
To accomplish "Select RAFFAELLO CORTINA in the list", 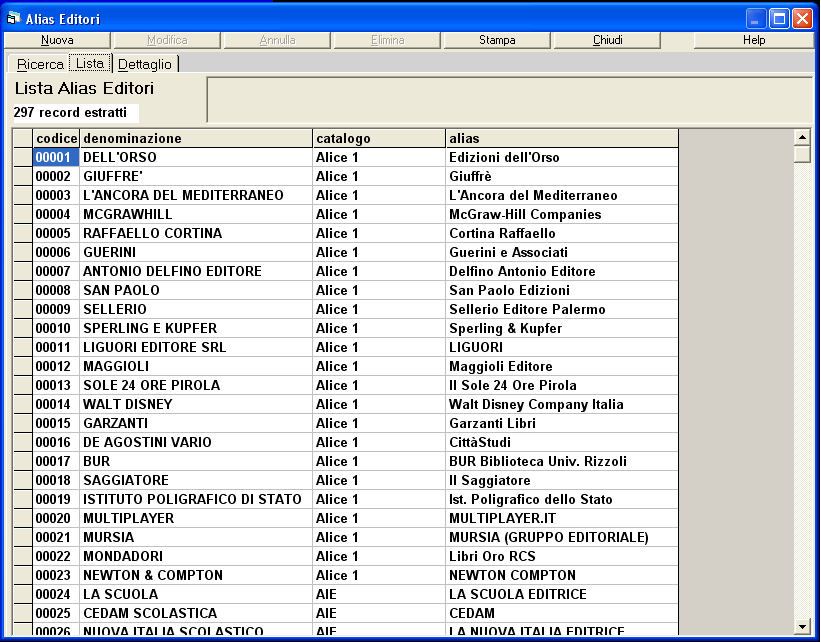I will [196, 233].
